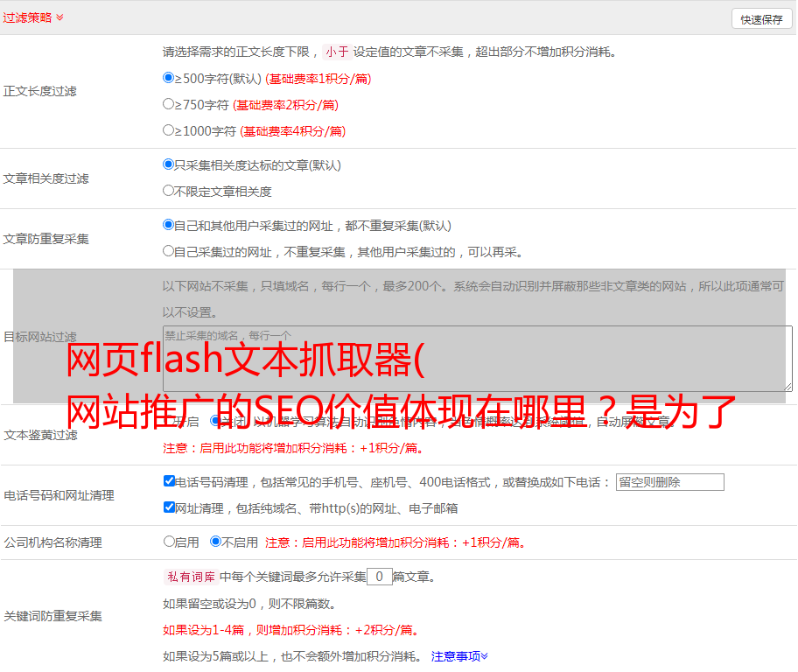Choose 只采集相关度达标的文章 radio option
This screenshot has width=798, height=672.
[168, 164]
